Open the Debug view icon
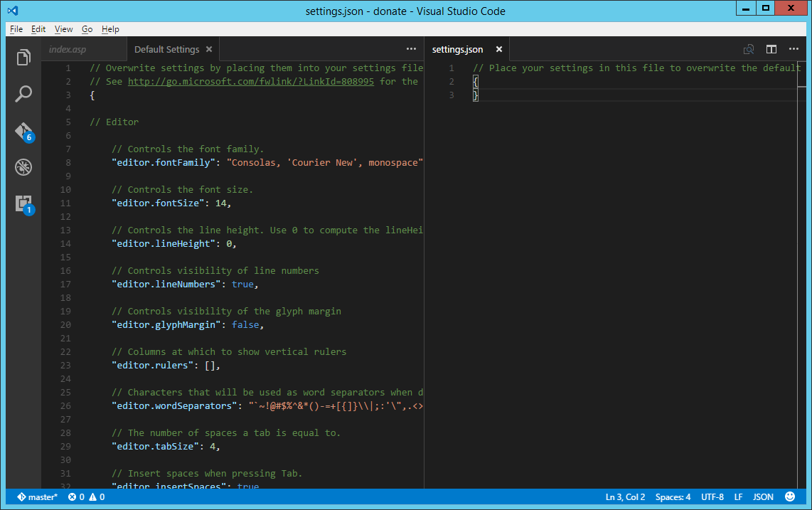Viewport: 812px width, 510px height. [23, 167]
